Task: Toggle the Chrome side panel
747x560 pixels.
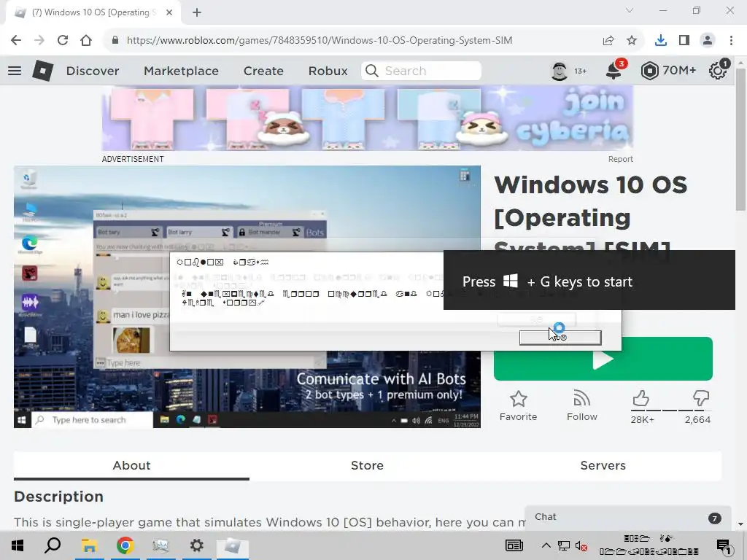Action: coord(684,41)
